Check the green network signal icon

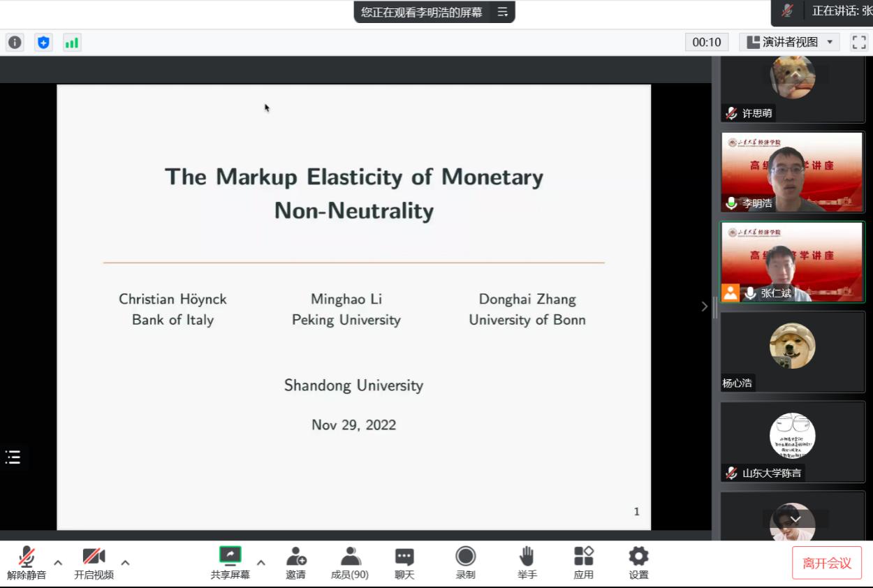[x=72, y=43]
